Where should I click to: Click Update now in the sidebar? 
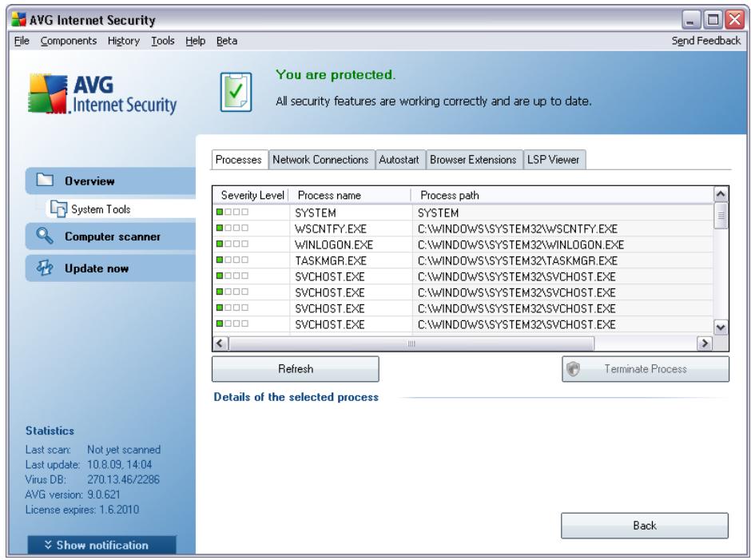pyautogui.click(x=110, y=268)
